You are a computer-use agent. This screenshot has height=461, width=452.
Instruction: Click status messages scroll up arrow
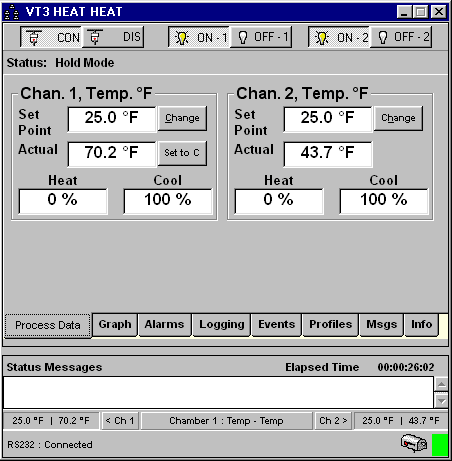(441, 385)
